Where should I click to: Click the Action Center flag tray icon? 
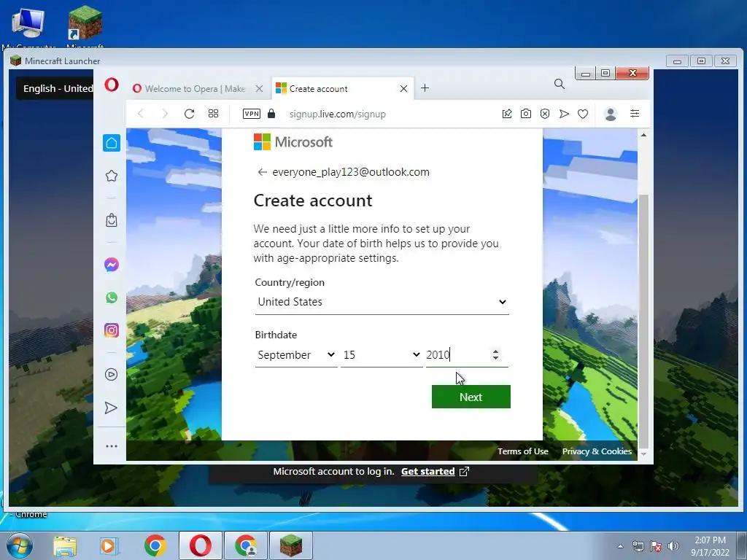pos(656,546)
